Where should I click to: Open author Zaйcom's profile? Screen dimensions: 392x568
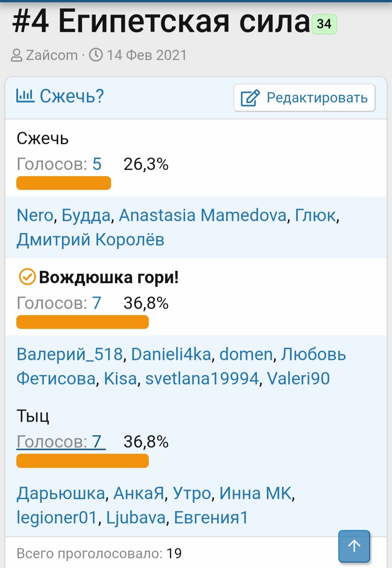(x=52, y=55)
